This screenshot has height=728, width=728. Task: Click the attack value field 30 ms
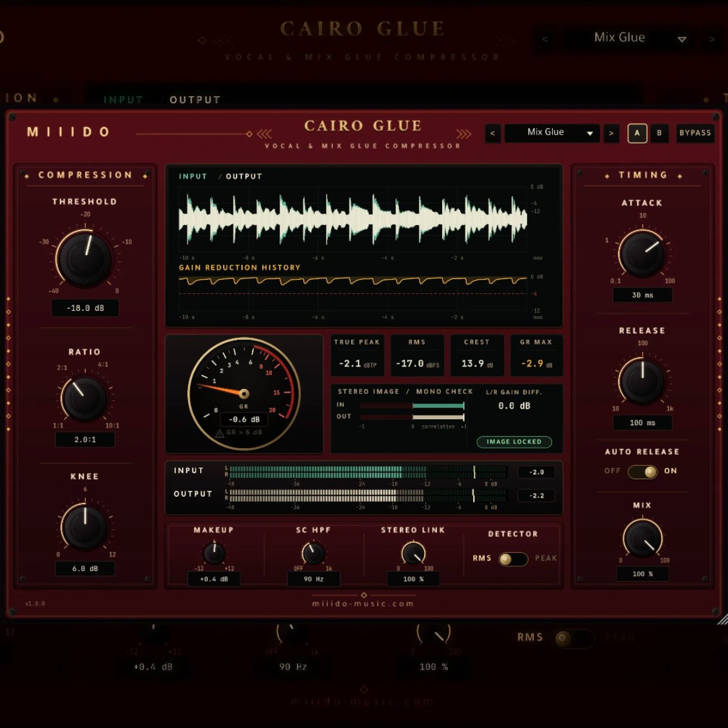point(642,295)
